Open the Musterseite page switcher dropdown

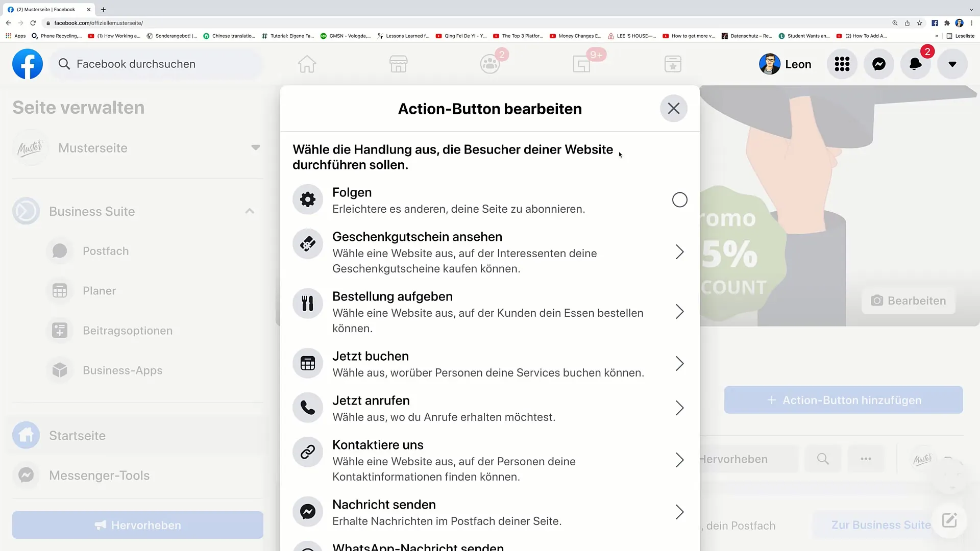coord(255,148)
